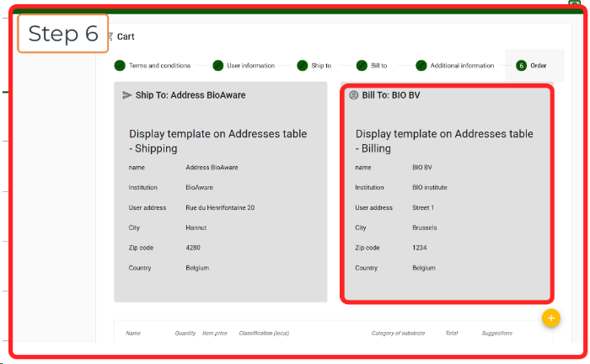Jump to the Additional information step

[x=462, y=66]
